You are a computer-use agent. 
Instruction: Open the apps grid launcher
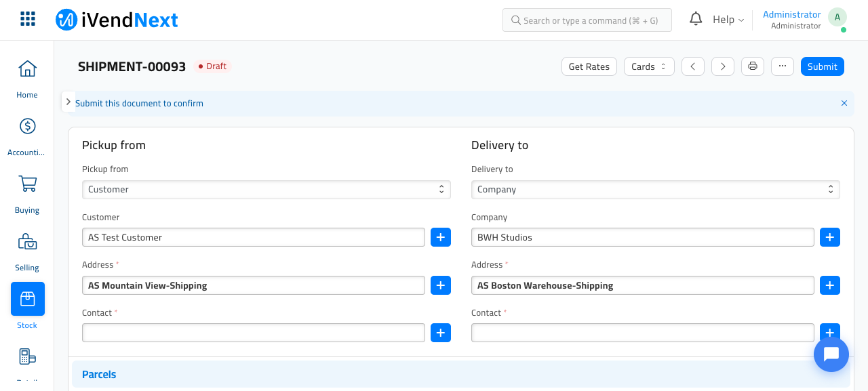point(28,19)
